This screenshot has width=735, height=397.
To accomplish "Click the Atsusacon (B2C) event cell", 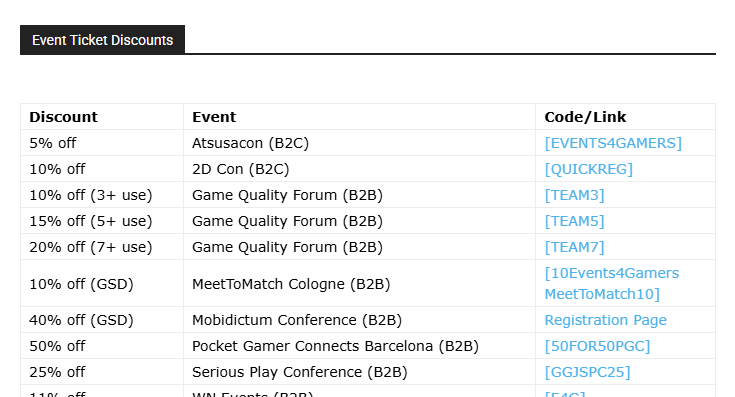I will point(359,143).
